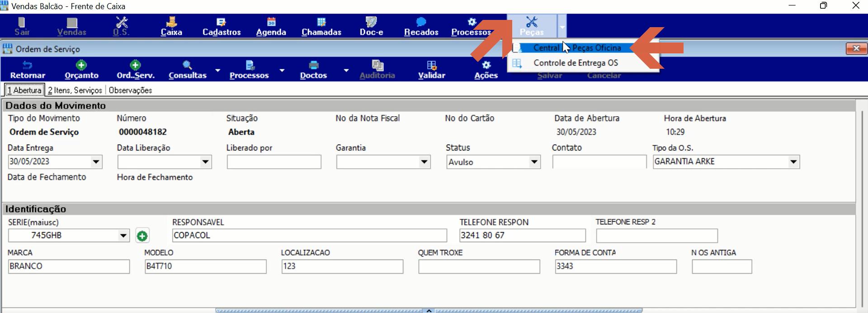Expand the Doctos dropdown arrow

[x=346, y=70]
